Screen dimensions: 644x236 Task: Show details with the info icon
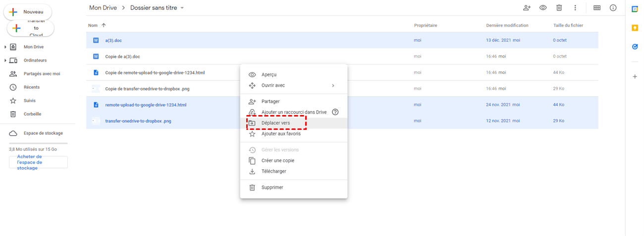613,8
